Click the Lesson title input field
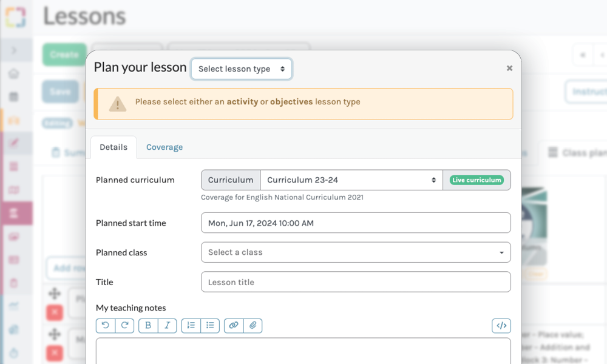607x364 pixels. [356, 282]
